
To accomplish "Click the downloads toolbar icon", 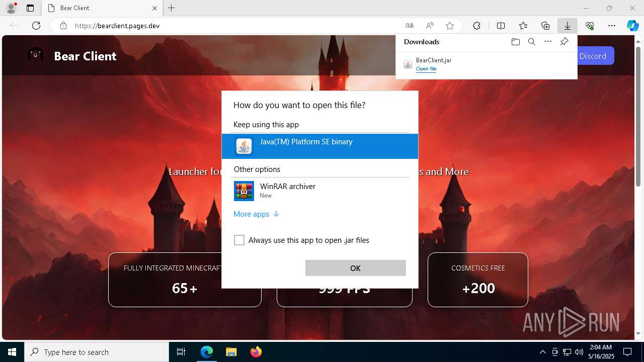I will (567, 26).
